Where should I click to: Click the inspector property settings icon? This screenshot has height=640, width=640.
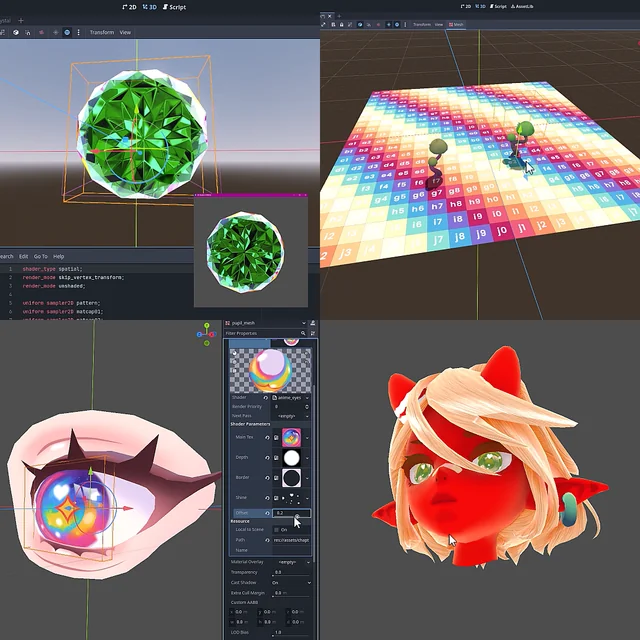coord(313,333)
